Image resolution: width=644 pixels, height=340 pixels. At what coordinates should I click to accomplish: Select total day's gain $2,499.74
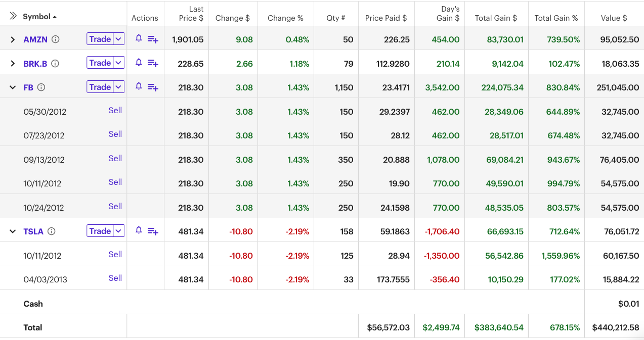tap(441, 327)
